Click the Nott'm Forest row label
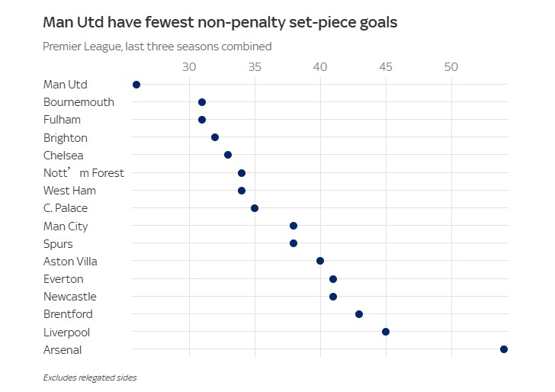555x392 pixels. [x=84, y=173]
